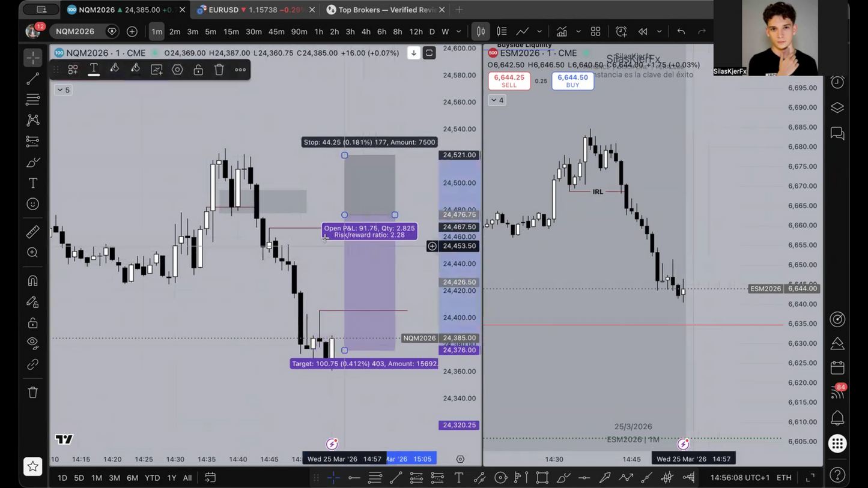Remove drawings with the left sidebar trash icon
This screenshot has width=868, height=488.
(33, 393)
